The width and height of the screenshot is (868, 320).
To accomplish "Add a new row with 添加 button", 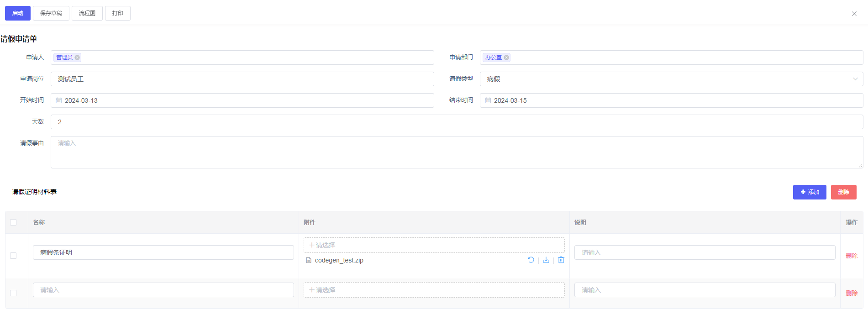I will [809, 192].
